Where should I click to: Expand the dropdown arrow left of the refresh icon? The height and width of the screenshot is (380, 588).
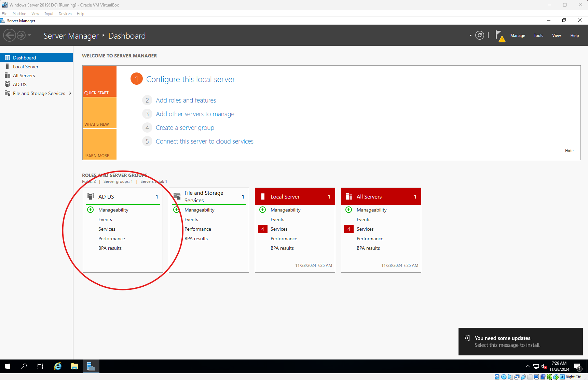click(x=470, y=36)
